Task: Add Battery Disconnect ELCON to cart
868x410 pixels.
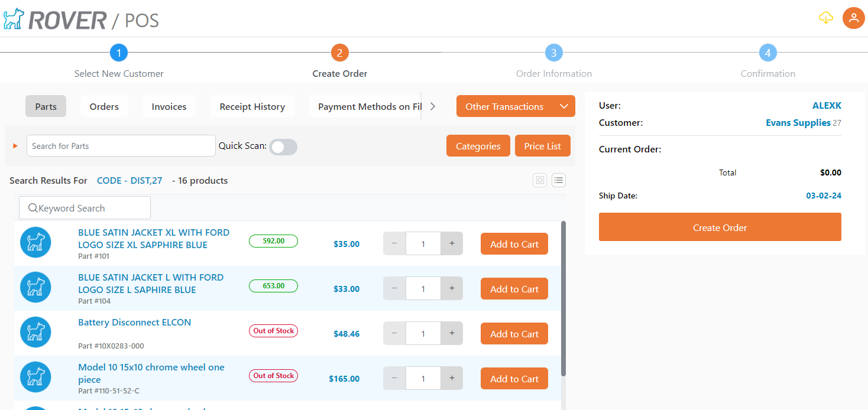Action: coord(514,334)
